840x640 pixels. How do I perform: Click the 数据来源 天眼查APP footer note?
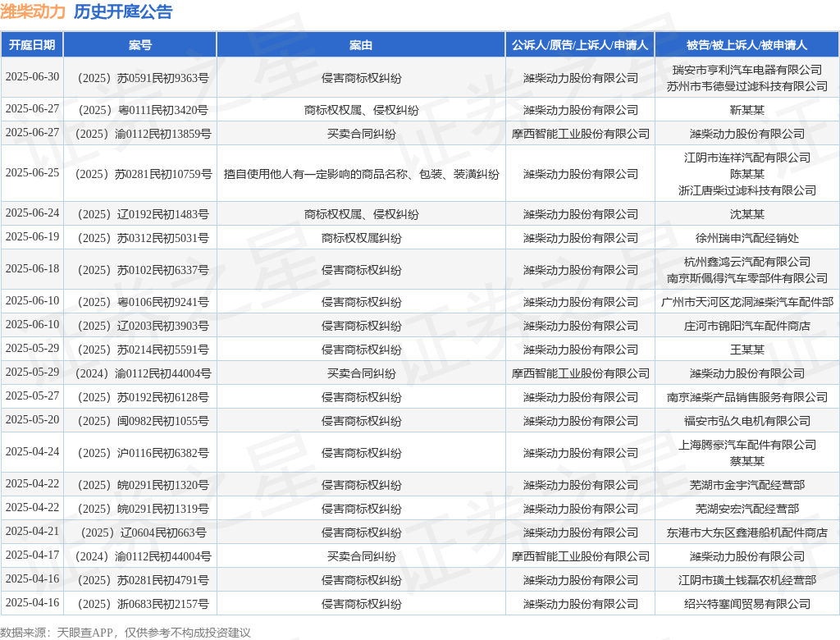(126, 633)
